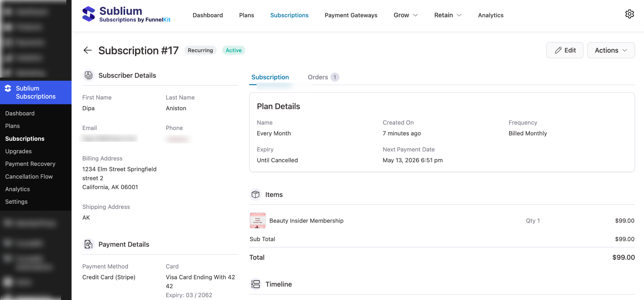The width and height of the screenshot is (644, 300).
Task: Open Upgrades from the sidebar
Action: 18,151
